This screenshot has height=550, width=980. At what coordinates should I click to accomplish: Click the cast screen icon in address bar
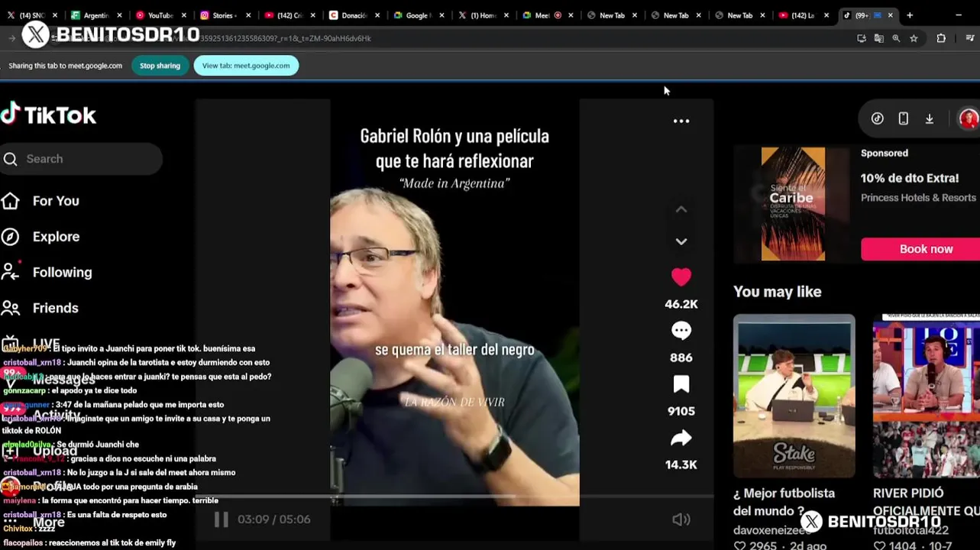click(862, 38)
